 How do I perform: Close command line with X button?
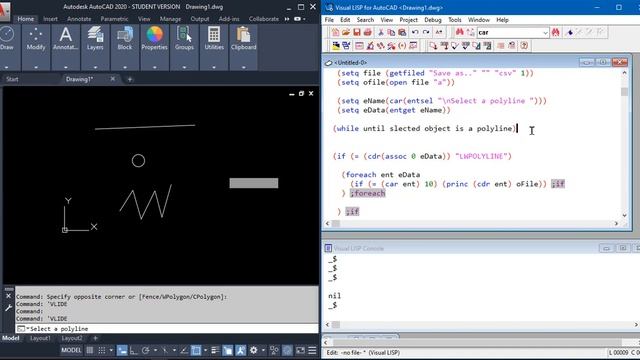[8, 296]
